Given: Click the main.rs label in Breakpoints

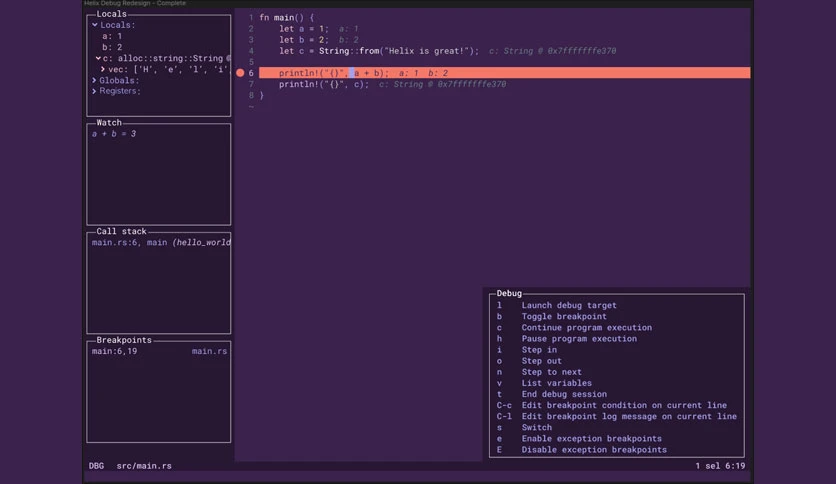Looking at the screenshot, I should tap(209, 351).
